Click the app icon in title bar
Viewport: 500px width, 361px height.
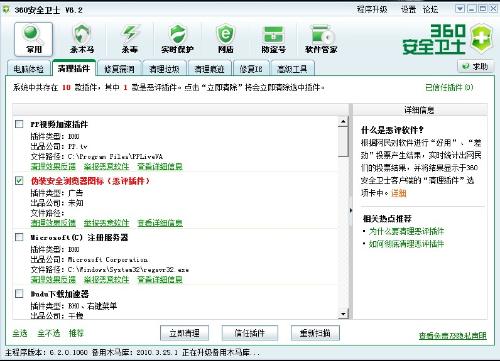(6, 10)
